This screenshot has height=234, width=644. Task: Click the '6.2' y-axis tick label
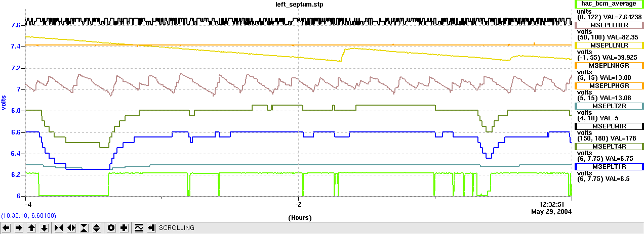click(x=15, y=175)
